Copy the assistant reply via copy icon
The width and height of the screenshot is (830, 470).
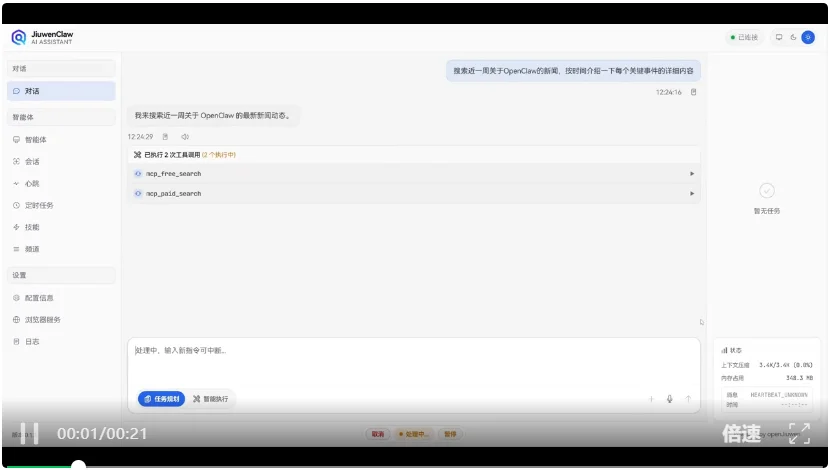click(166, 137)
